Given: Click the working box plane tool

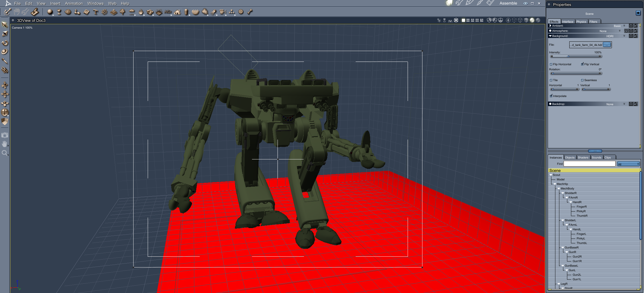Looking at the screenshot, I should (x=5, y=122).
